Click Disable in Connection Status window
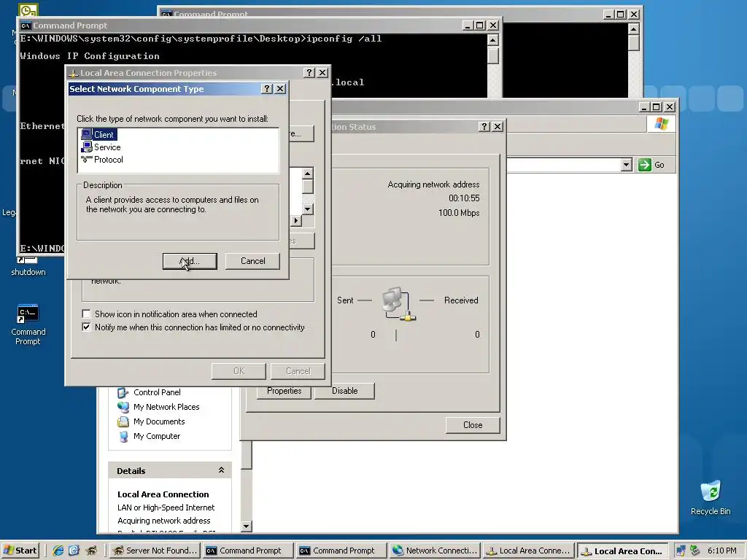 (344, 391)
